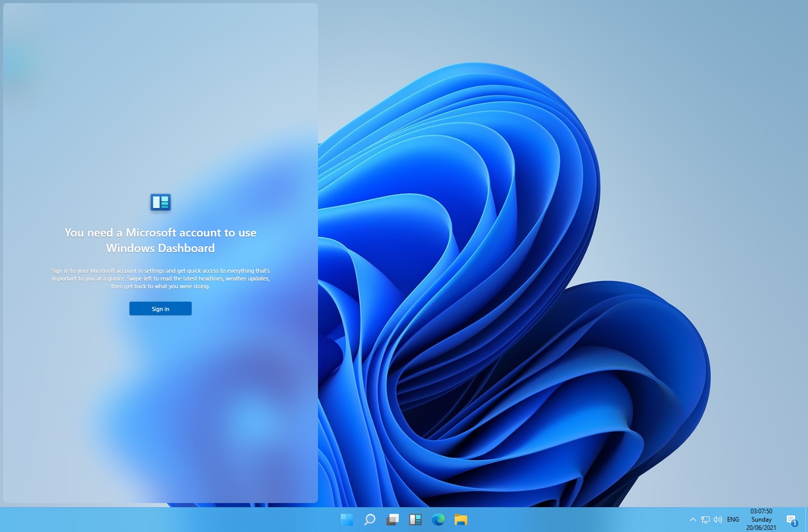
Task: Open File Explorer from taskbar
Action: click(461, 520)
